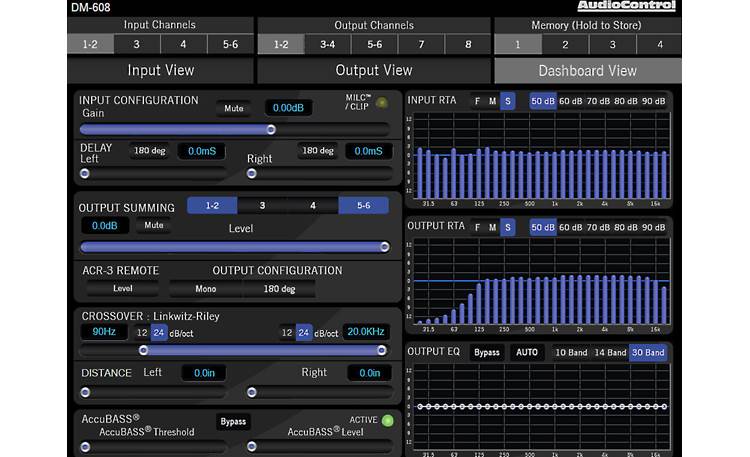Toggle ACR-3 Remote Level button
Viewport: 750px width, 457px height.
click(122, 289)
